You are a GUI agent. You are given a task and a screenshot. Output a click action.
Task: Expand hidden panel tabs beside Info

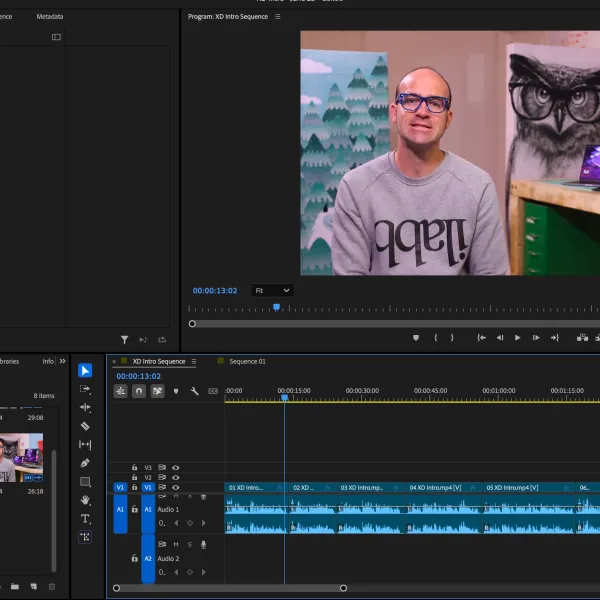click(62, 361)
